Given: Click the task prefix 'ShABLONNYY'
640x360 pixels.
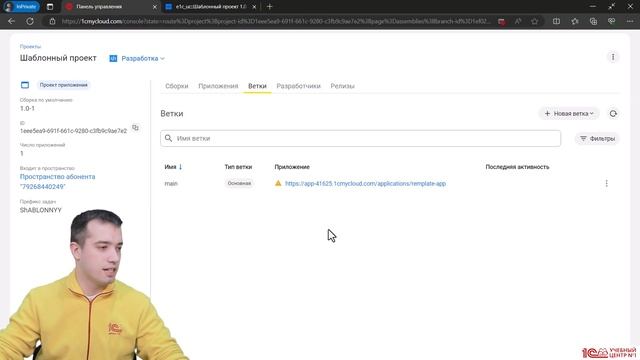Looking at the screenshot, I should [40, 210].
